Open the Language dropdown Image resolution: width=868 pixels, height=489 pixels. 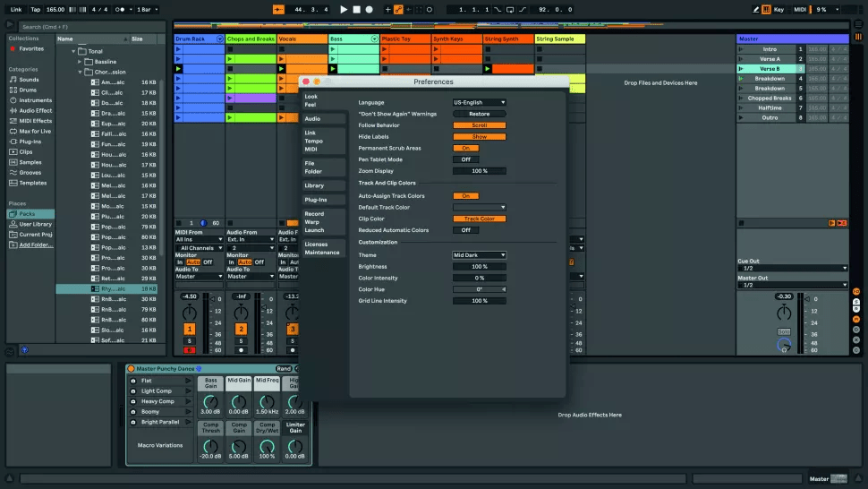click(479, 102)
